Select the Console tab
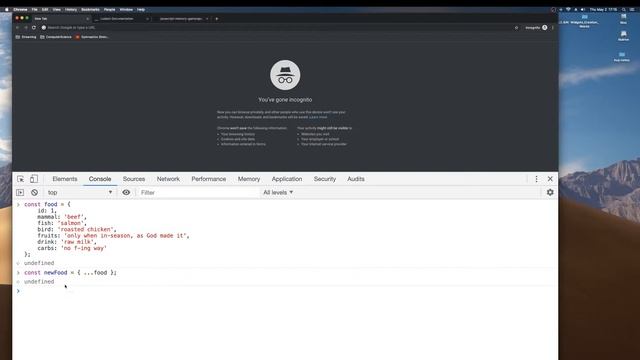Image resolution: width=640 pixels, height=360 pixels. 100,179
